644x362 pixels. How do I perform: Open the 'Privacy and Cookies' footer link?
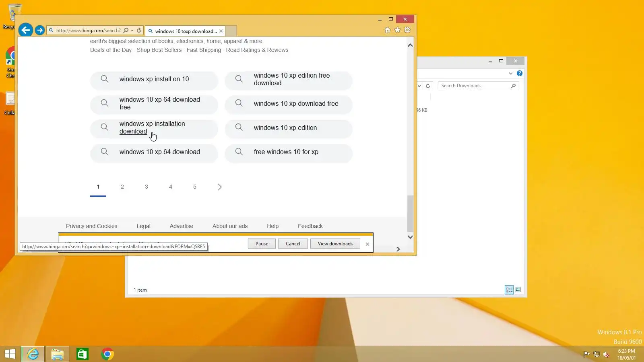pyautogui.click(x=92, y=226)
